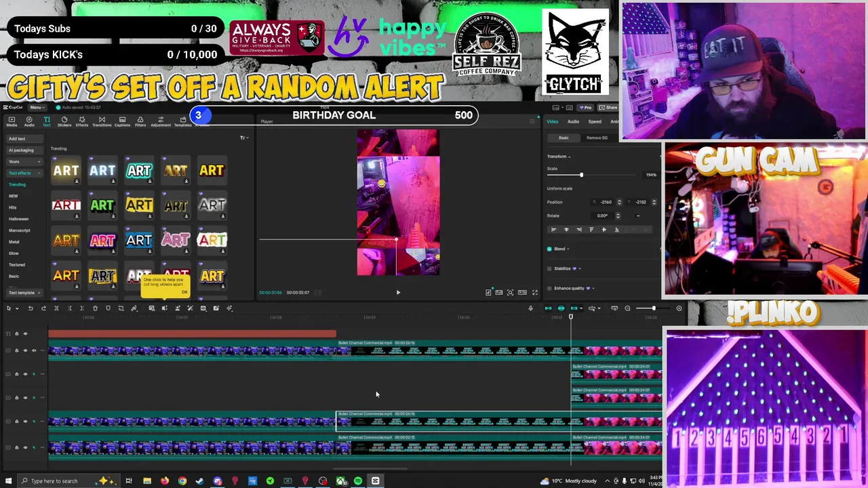Enable the Enhance quality checkbox
This screenshot has height=488, width=868.
549,288
